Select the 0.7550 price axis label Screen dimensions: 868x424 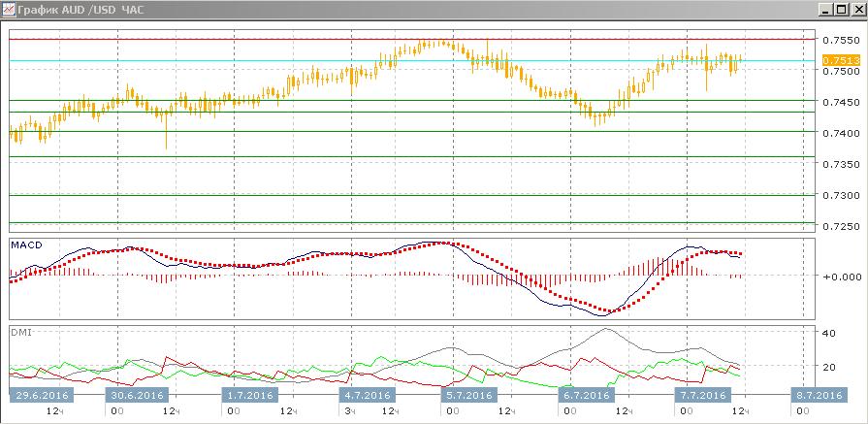pyautogui.click(x=839, y=41)
